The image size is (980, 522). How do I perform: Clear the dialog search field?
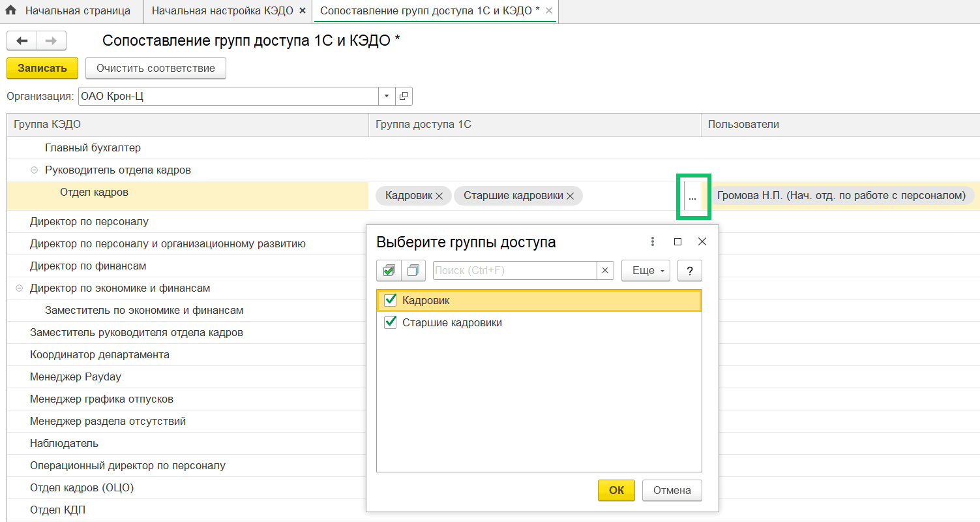click(605, 270)
